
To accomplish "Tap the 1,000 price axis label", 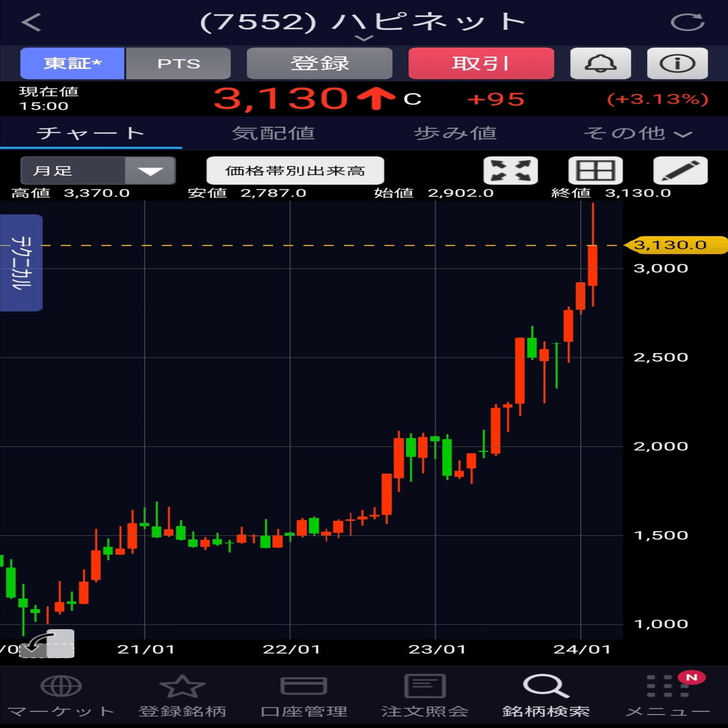I will [x=661, y=624].
